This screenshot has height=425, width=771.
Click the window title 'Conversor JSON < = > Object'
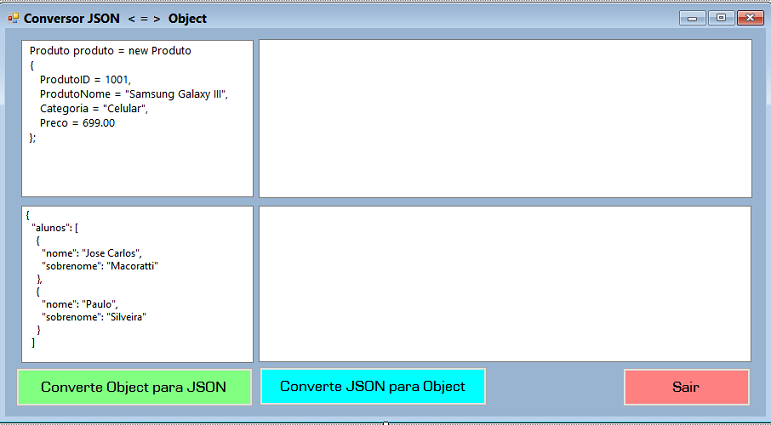coord(115,19)
